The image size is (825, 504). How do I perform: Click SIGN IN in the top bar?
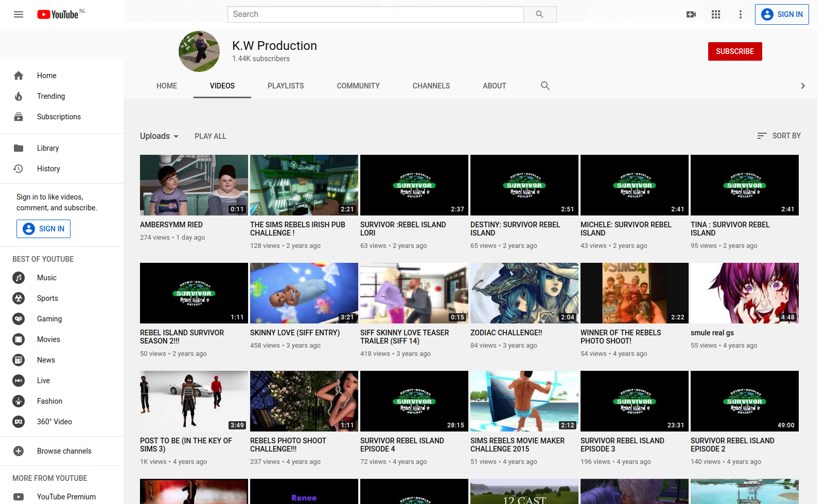782,14
